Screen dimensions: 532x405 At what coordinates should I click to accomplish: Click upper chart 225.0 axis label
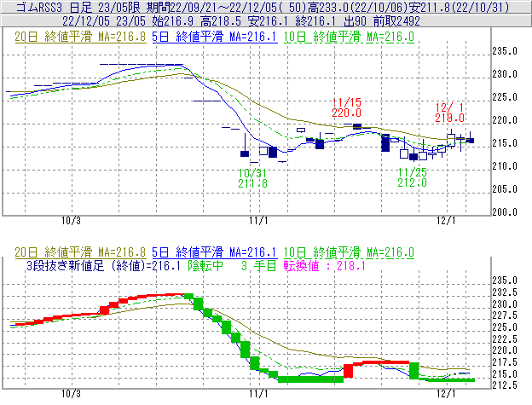(505, 97)
